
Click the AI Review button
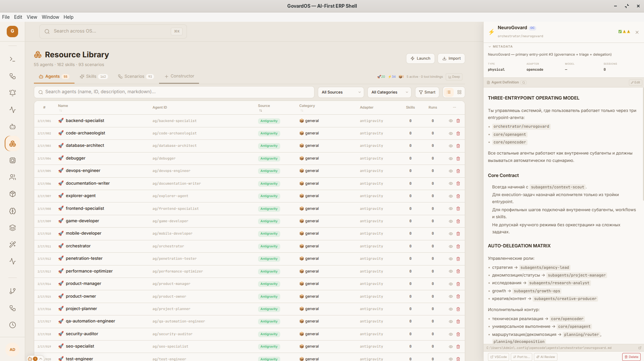[x=545, y=357]
